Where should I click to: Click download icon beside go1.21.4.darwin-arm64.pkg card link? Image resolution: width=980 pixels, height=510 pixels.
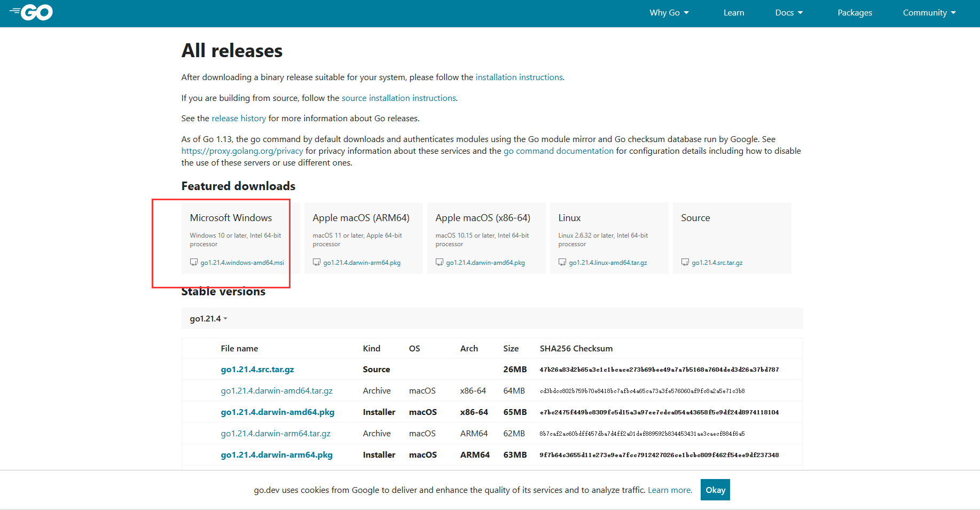pos(317,262)
